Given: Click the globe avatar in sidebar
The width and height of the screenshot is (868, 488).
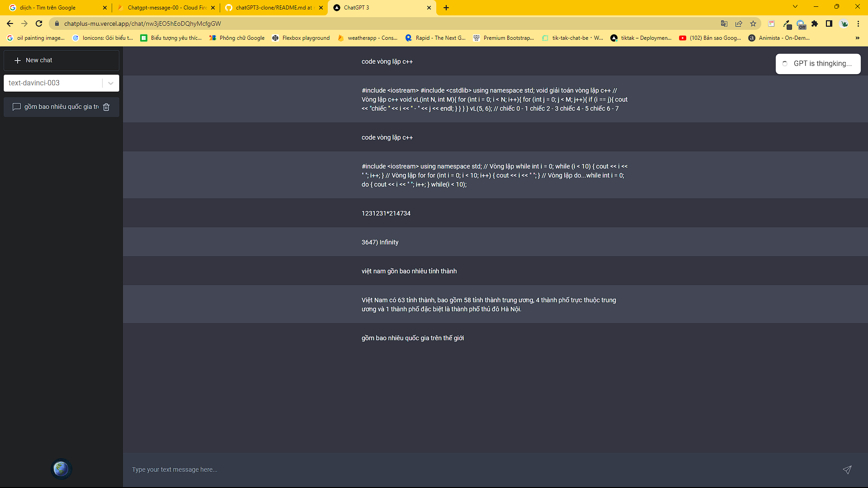Looking at the screenshot, I should tap(61, 469).
